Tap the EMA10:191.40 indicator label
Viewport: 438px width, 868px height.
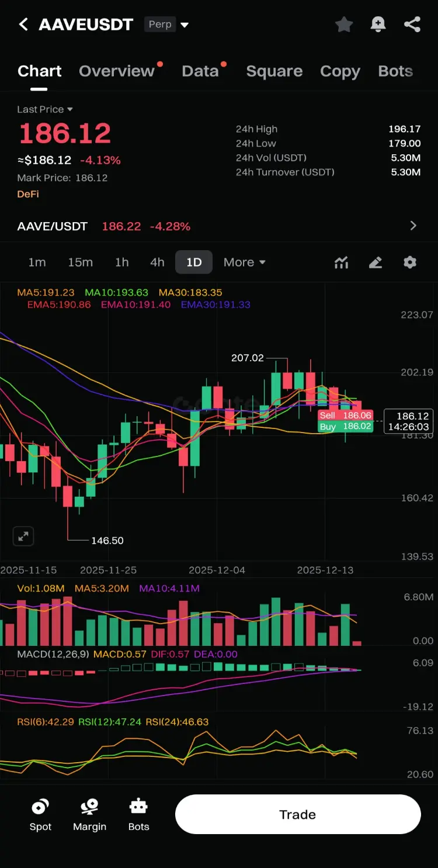(135, 305)
